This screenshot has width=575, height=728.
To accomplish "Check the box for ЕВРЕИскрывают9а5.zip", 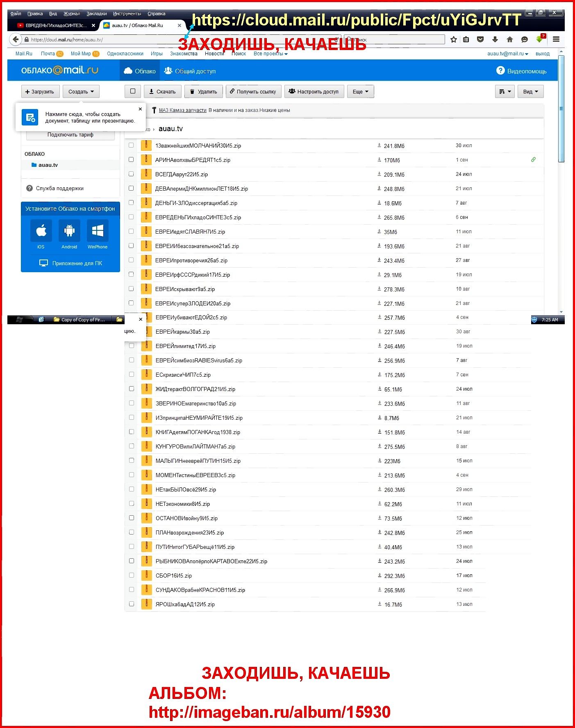I will coord(131,289).
